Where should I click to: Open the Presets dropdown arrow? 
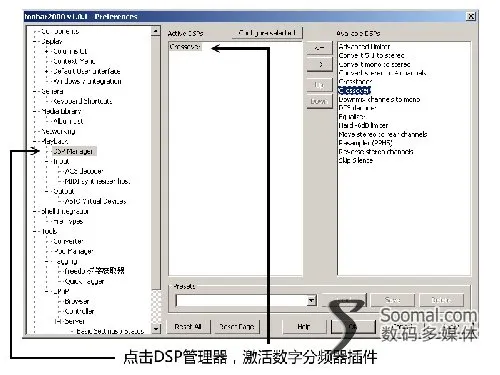(x=311, y=301)
